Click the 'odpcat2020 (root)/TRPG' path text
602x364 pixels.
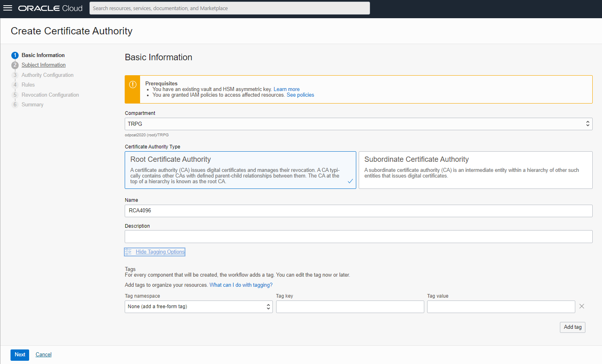147,135
